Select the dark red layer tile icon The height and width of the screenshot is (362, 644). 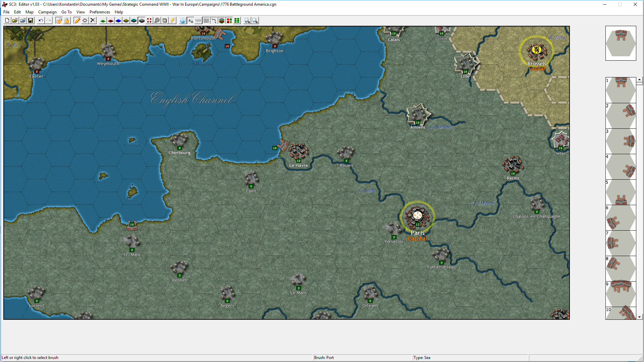tap(110, 21)
